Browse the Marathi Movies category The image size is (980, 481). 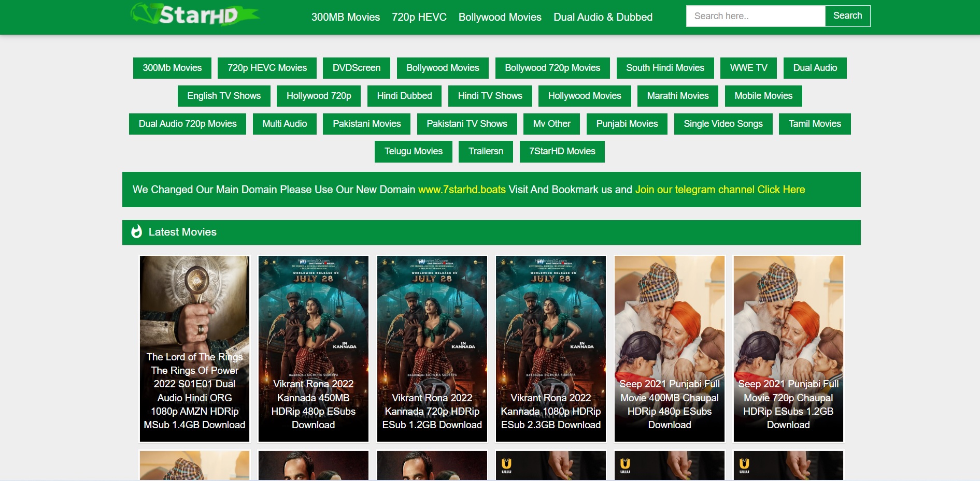tap(678, 96)
